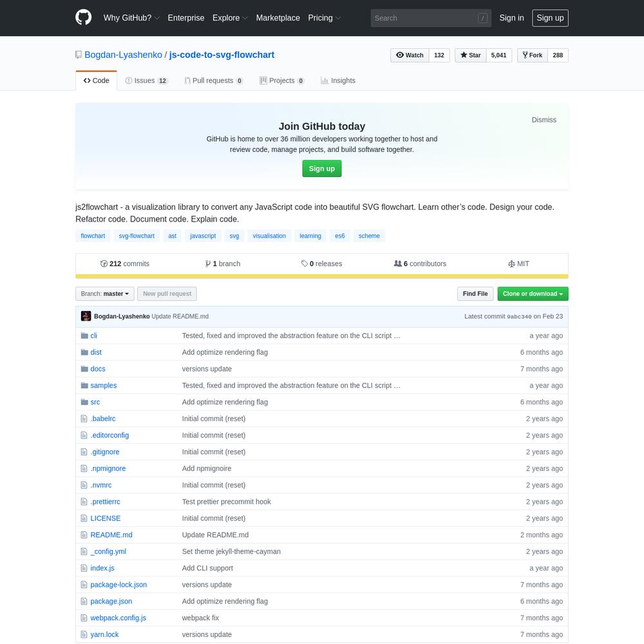Viewport: 644px width, 644px height.
Task: Switch to the Code tab
Action: [x=96, y=80]
